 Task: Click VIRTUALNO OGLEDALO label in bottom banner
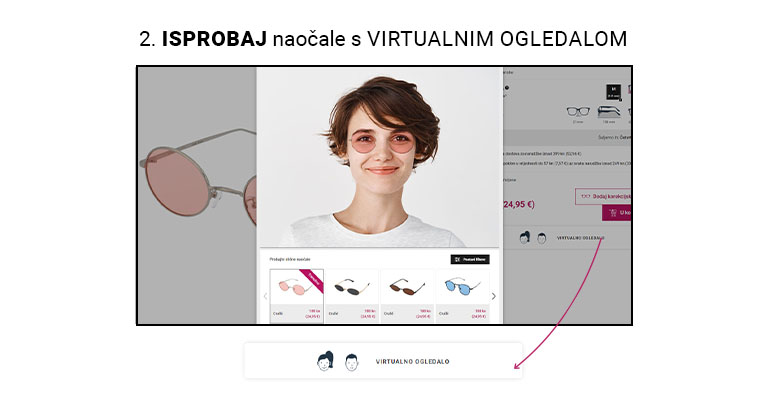(412, 362)
